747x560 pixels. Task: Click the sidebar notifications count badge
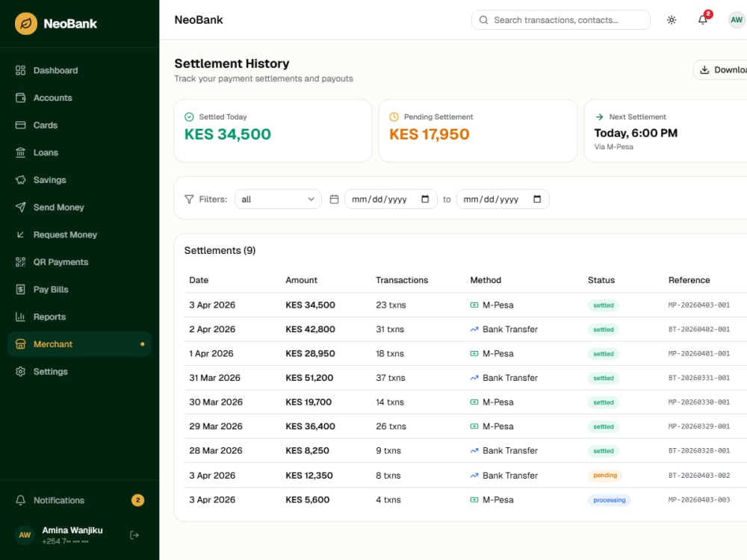point(137,500)
